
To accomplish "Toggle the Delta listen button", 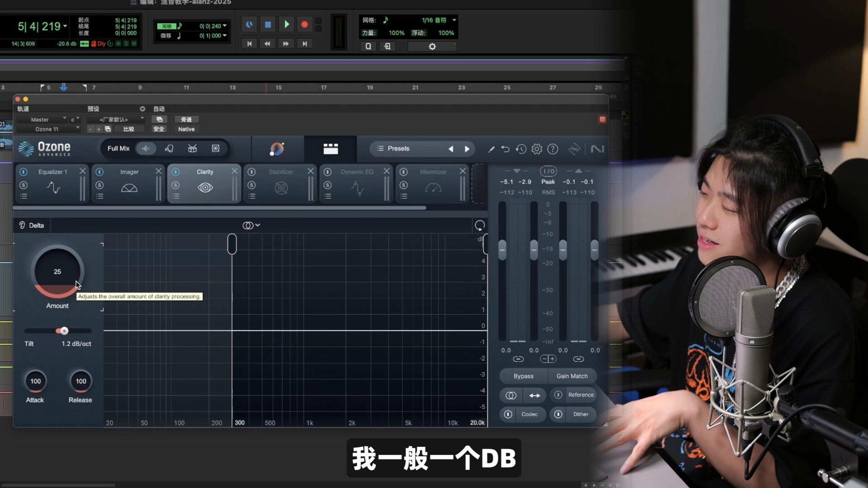I will coord(31,225).
